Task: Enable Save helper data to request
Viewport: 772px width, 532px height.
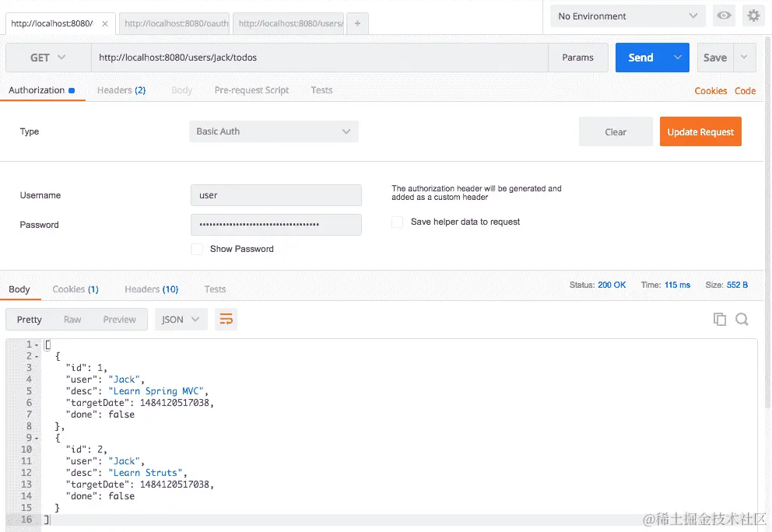Action: tap(398, 222)
